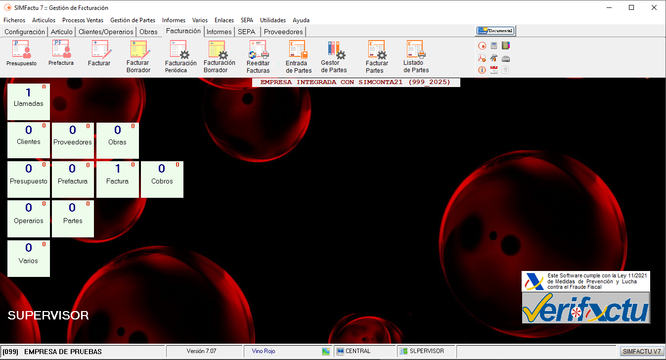The height and width of the screenshot is (360, 666).
Task: Launch Facturar Borrador from the toolbar
Action: [138, 56]
